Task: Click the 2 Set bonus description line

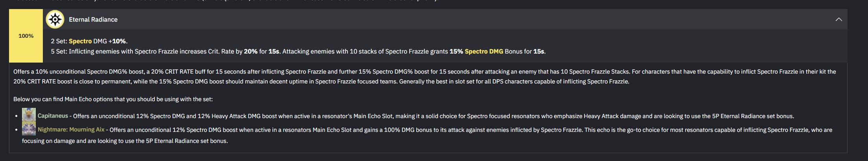Action: (x=89, y=41)
